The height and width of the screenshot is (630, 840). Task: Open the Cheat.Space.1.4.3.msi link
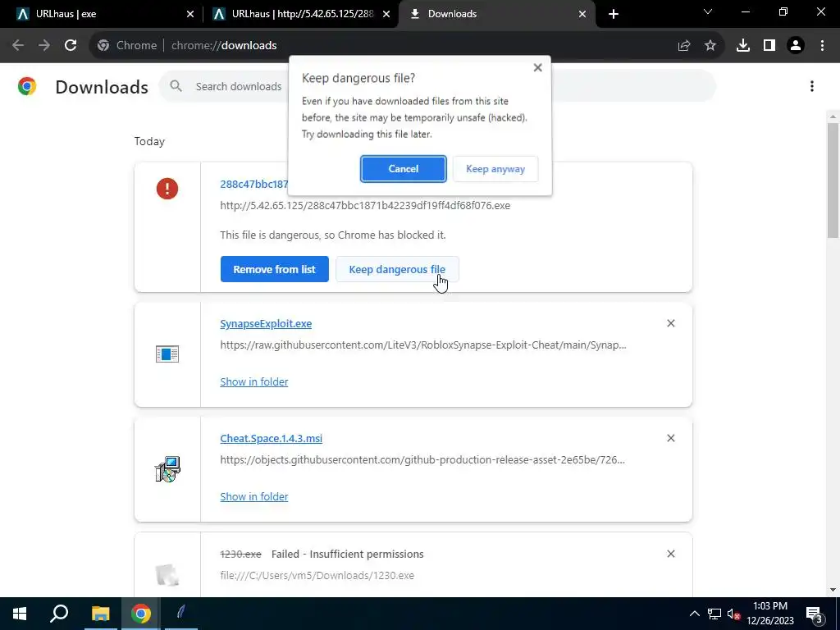pyautogui.click(x=271, y=438)
